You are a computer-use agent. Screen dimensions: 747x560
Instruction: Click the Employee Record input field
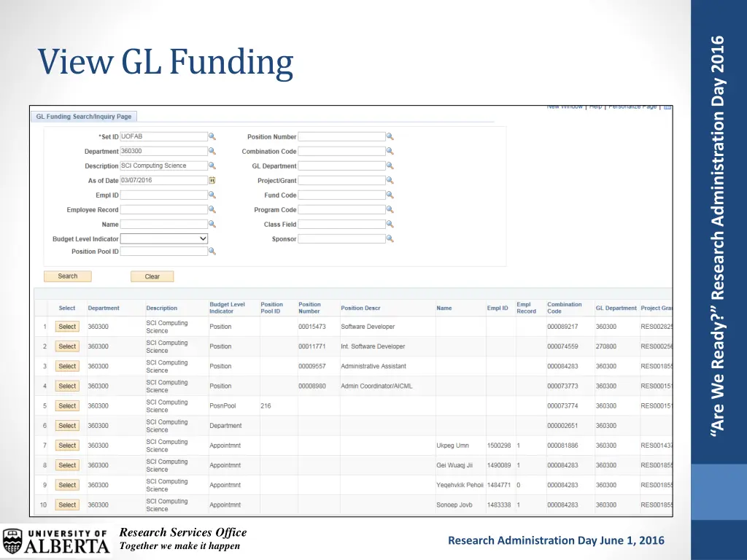click(164, 209)
